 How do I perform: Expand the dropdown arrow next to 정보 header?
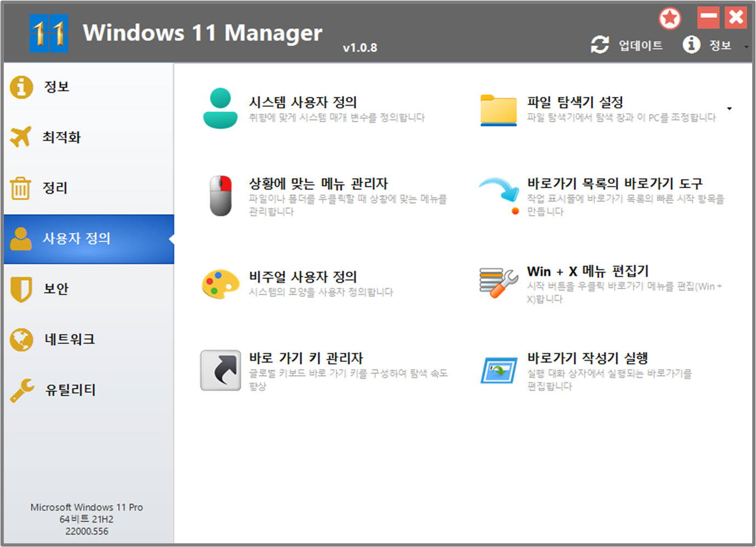746,47
